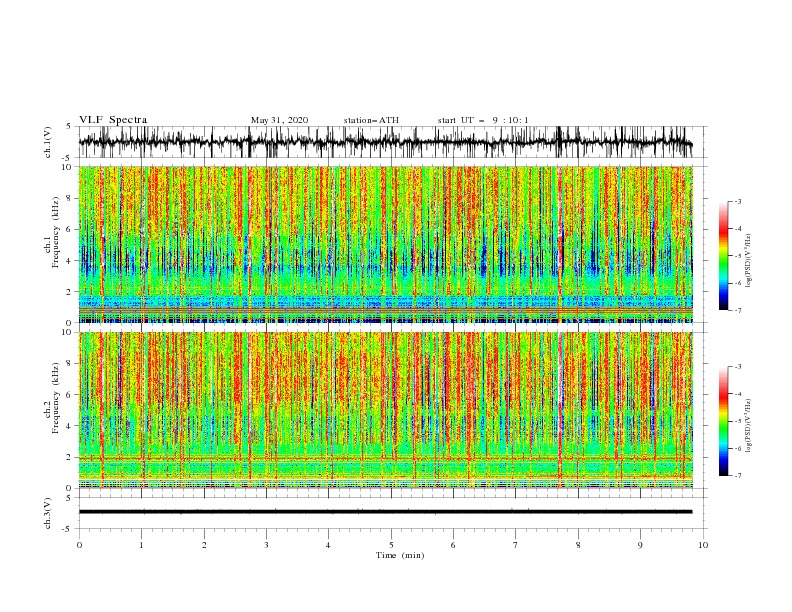Click the "5" tick on the ch.1(V) axis
This screenshot has width=792, height=612.
tap(69, 127)
